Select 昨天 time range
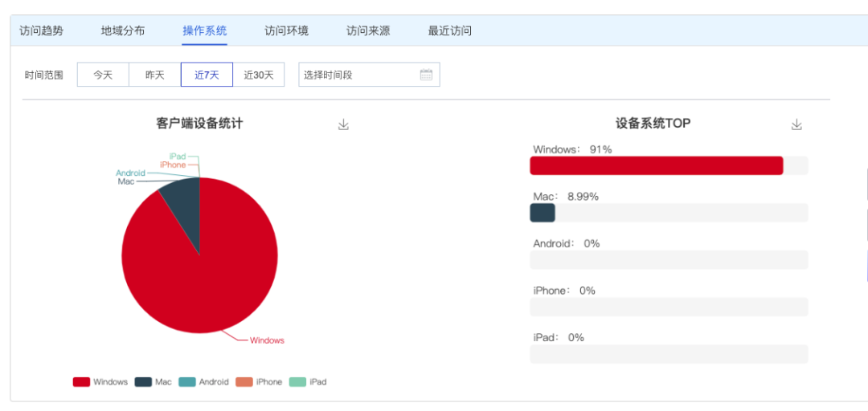Image resolution: width=868 pixels, height=411 pixels. point(155,75)
